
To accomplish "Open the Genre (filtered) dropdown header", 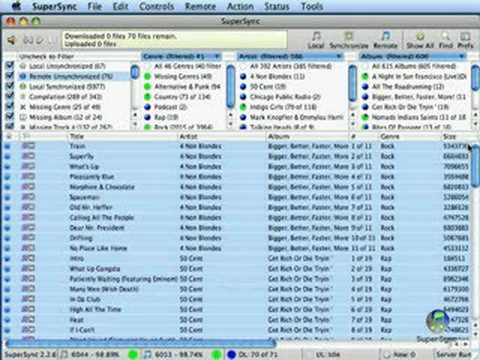I will 182,56.
